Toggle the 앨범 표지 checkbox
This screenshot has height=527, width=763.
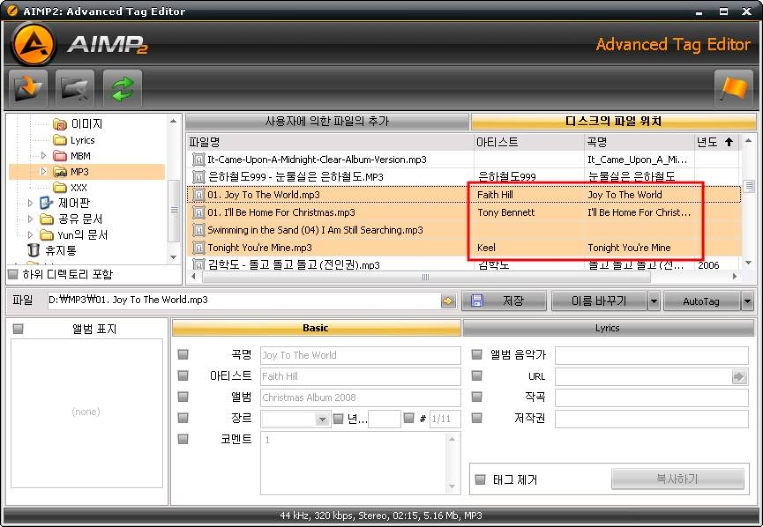pyautogui.click(x=18, y=329)
